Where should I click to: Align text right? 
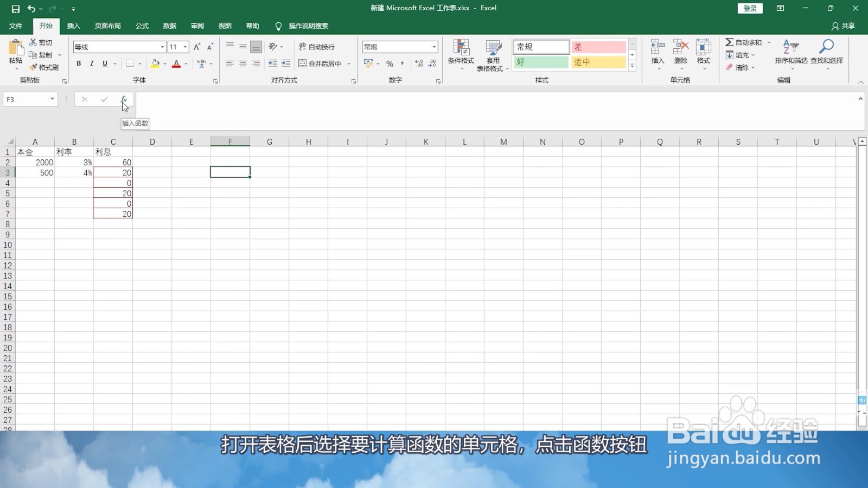pyautogui.click(x=256, y=63)
